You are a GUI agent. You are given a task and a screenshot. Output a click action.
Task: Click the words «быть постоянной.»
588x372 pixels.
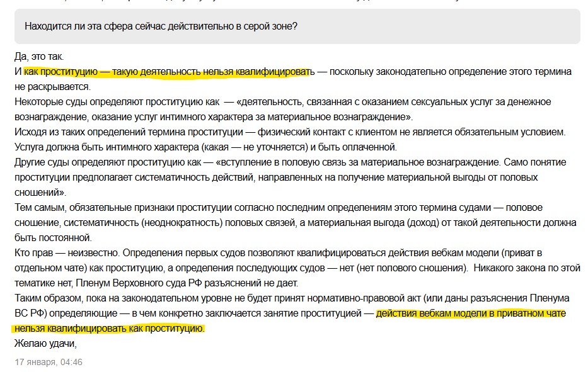53,238
